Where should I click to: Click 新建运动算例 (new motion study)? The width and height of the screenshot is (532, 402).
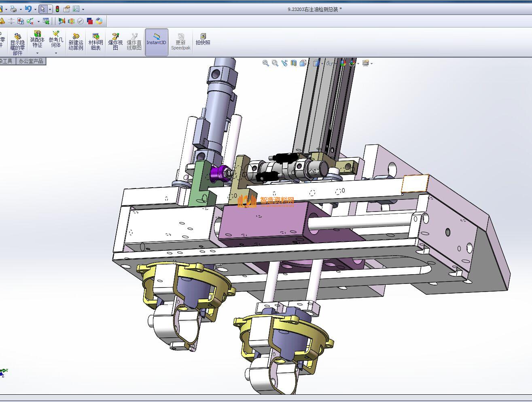point(76,42)
